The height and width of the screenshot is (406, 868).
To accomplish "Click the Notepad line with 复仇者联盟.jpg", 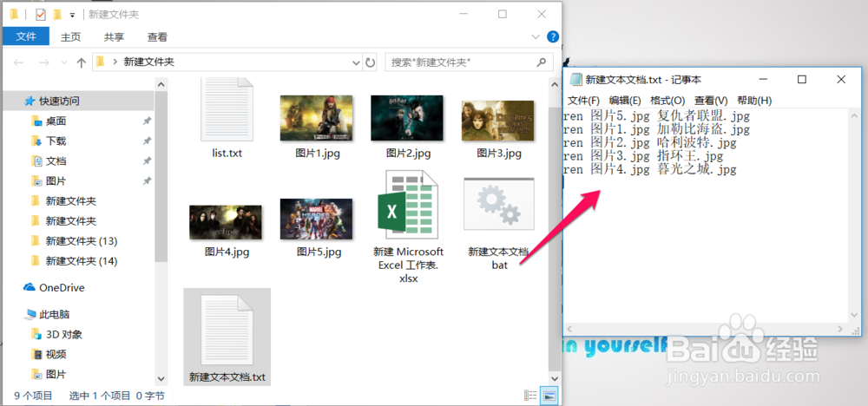I will [656, 116].
